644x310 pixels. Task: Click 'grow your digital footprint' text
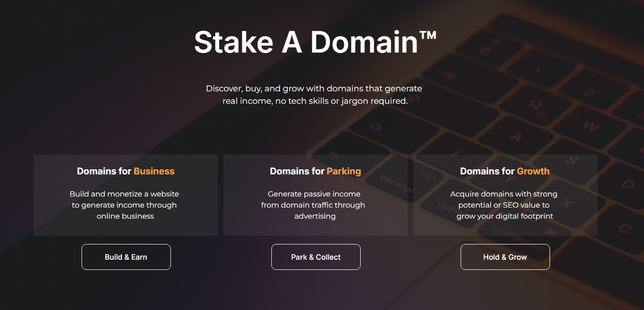(x=504, y=216)
